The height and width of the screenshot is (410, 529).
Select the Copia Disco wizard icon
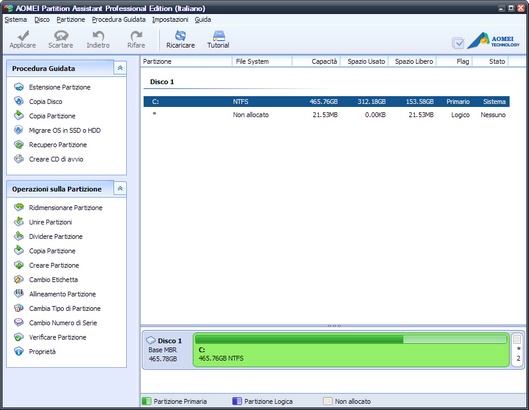[x=19, y=101]
